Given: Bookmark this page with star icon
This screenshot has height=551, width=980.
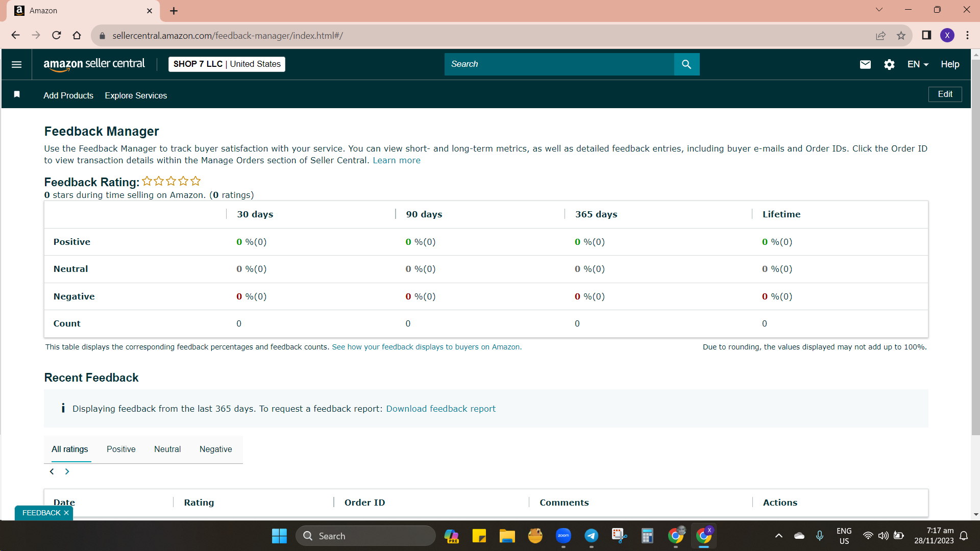Looking at the screenshot, I should pyautogui.click(x=901, y=35).
